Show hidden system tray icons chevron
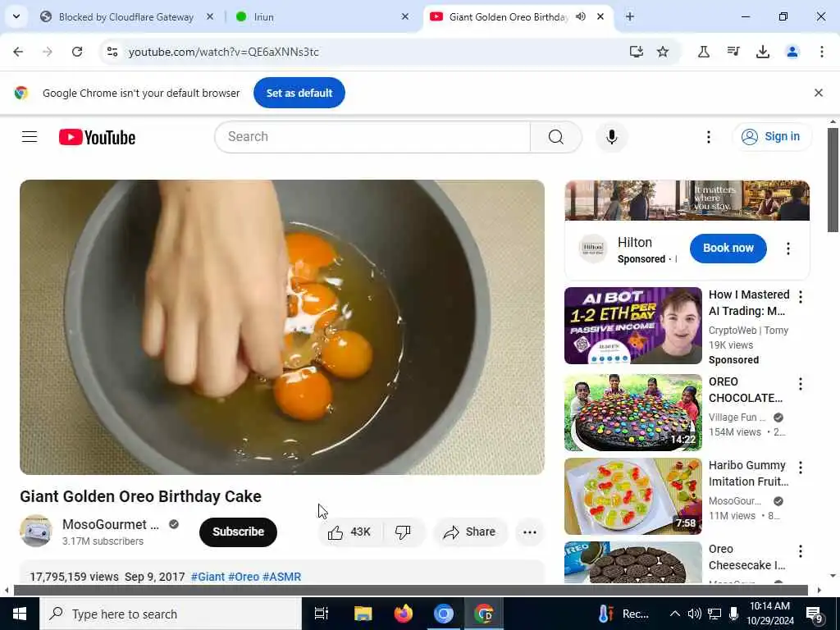Image resolution: width=840 pixels, height=630 pixels. tap(675, 614)
